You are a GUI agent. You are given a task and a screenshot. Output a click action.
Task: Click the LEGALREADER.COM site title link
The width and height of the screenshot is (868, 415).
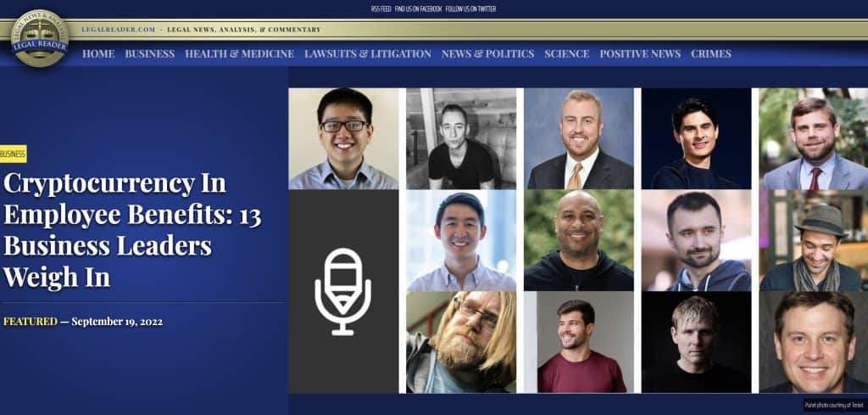point(119,30)
